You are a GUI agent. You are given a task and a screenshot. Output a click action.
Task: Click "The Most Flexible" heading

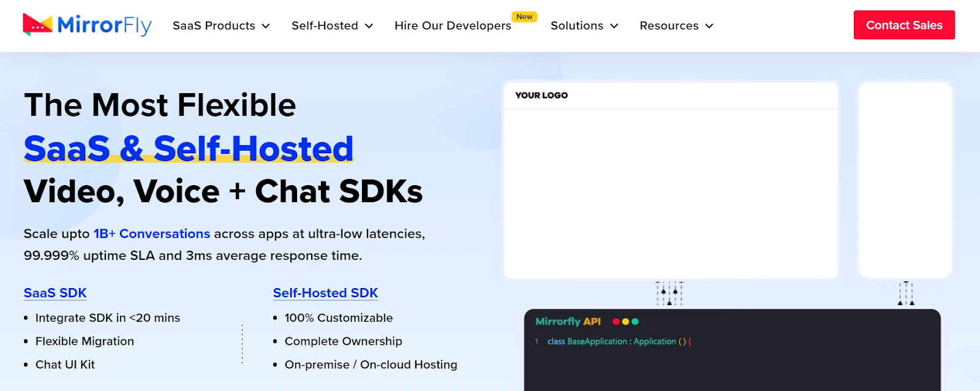point(160,105)
